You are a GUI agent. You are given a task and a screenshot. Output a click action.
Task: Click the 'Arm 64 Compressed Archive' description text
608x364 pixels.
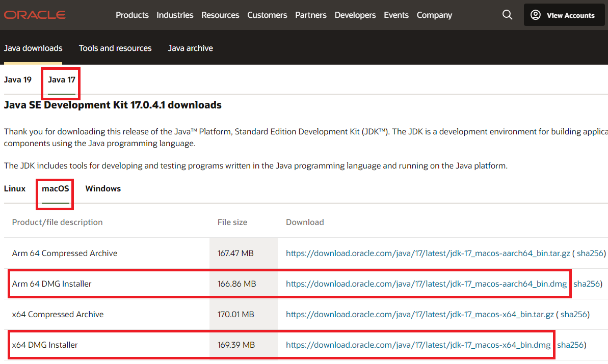tap(65, 253)
